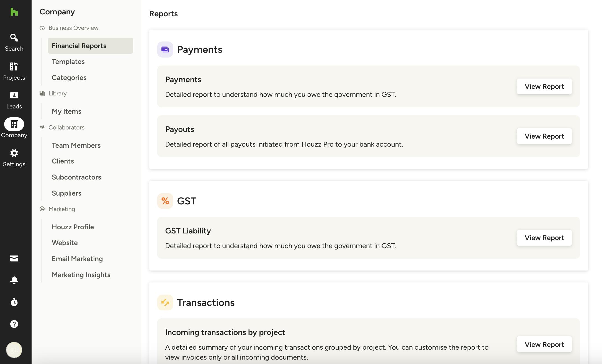
Task: View the GST Liability report
Action: [544, 238]
